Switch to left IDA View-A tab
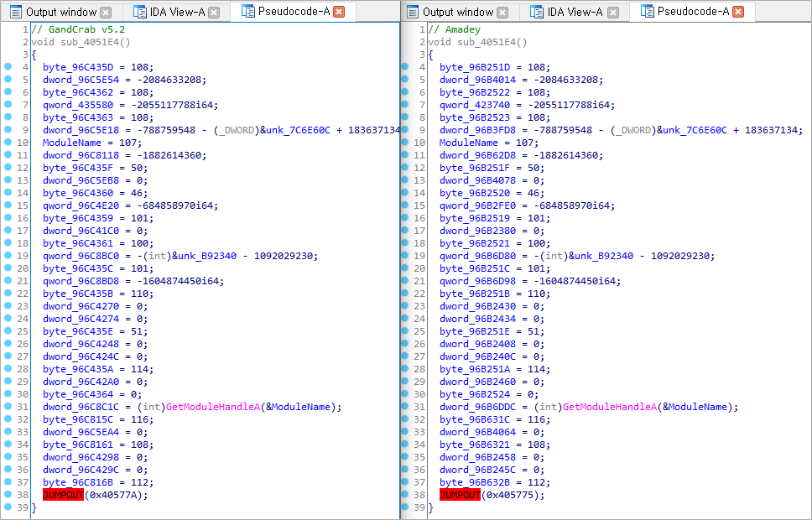Screen dimensions: 812x520 point(177,12)
